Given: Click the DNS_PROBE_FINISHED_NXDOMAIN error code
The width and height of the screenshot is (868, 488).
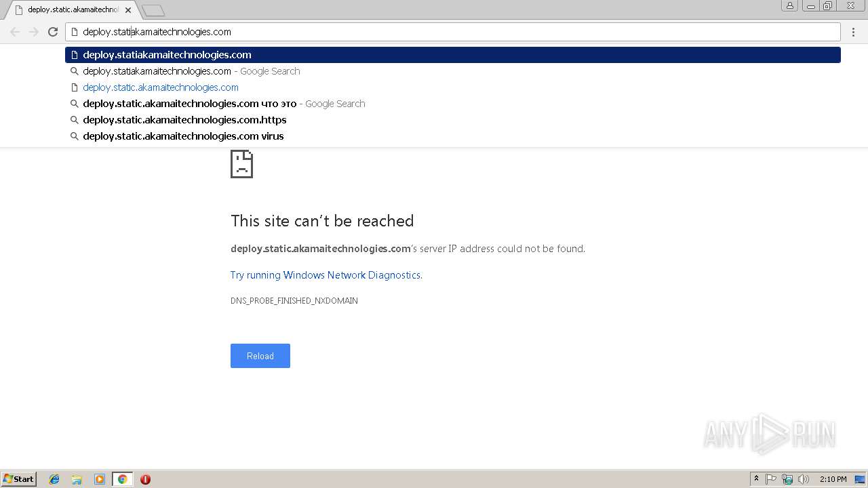Looking at the screenshot, I should click(294, 301).
